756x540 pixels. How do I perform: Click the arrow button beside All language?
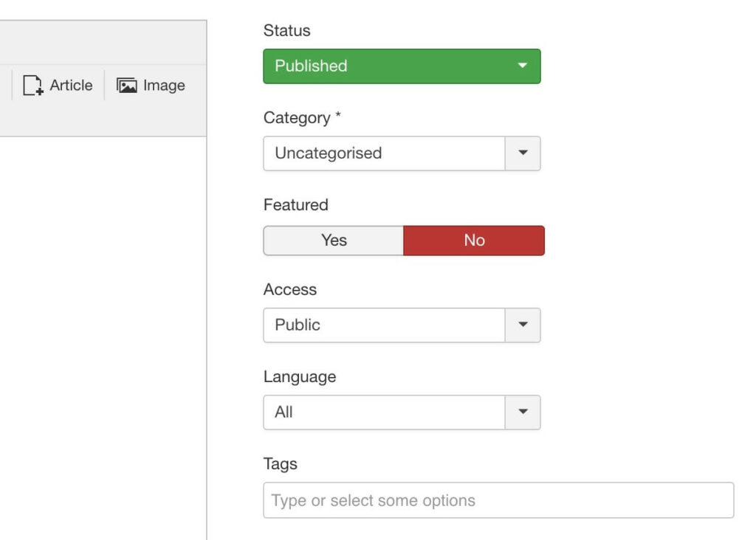coord(523,412)
